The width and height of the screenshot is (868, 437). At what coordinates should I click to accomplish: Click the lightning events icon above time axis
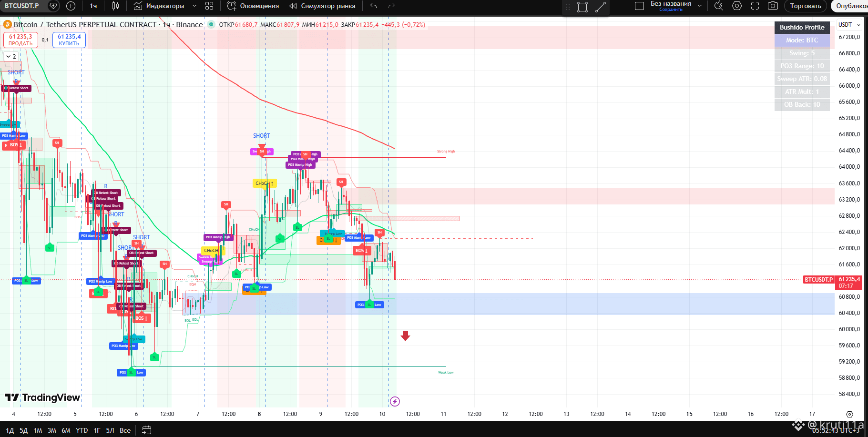coord(395,401)
